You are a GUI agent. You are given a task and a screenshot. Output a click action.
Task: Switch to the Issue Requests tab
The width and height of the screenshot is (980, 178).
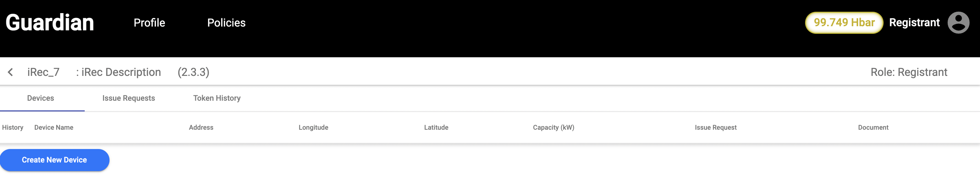pyautogui.click(x=128, y=98)
